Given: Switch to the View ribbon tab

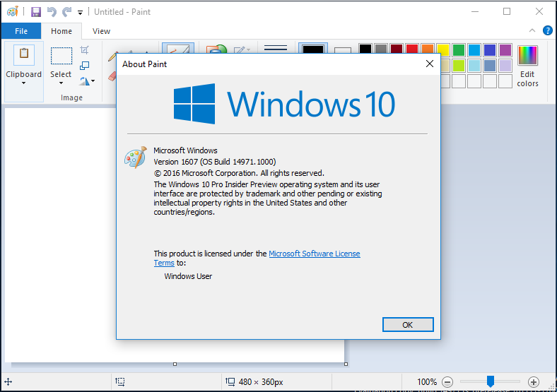Looking at the screenshot, I should (101, 31).
